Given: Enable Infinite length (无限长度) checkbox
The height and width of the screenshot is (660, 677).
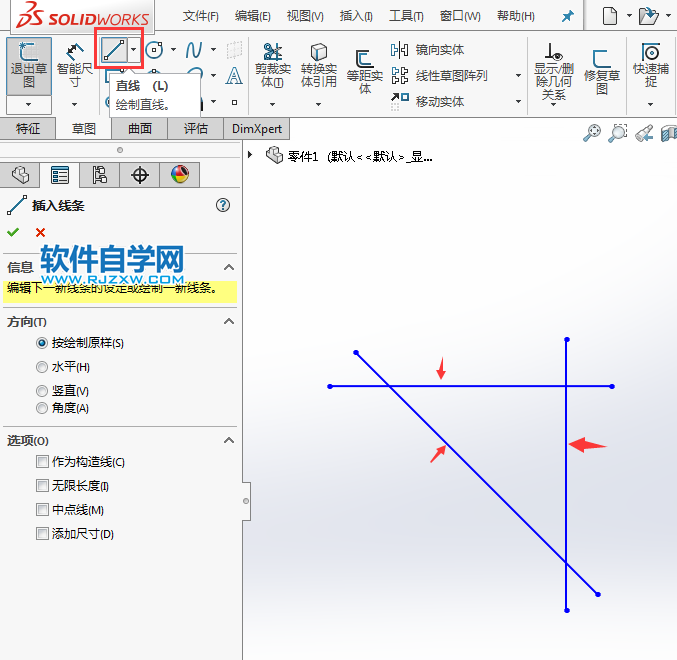Looking at the screenshot, I should (x=42, y=486).
